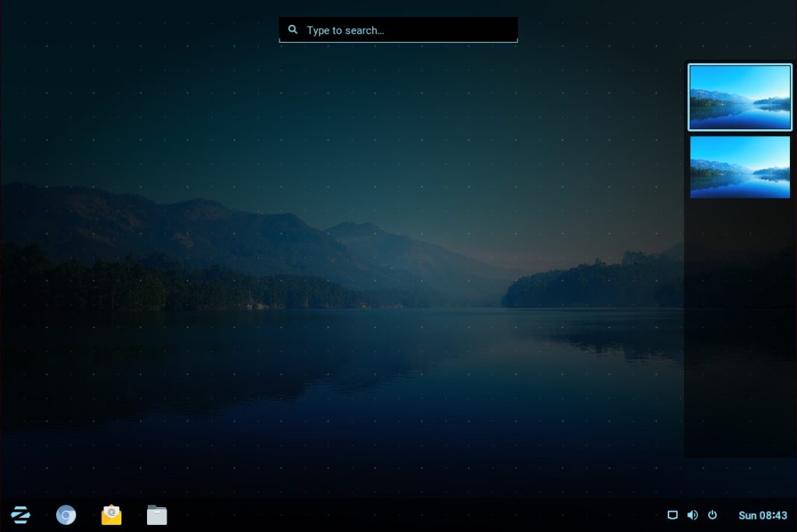Click the power icon in tray

coord(712,515)
